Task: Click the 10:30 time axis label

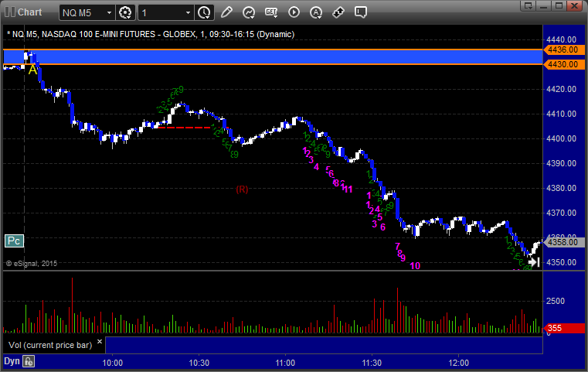Action: (199, 363)
